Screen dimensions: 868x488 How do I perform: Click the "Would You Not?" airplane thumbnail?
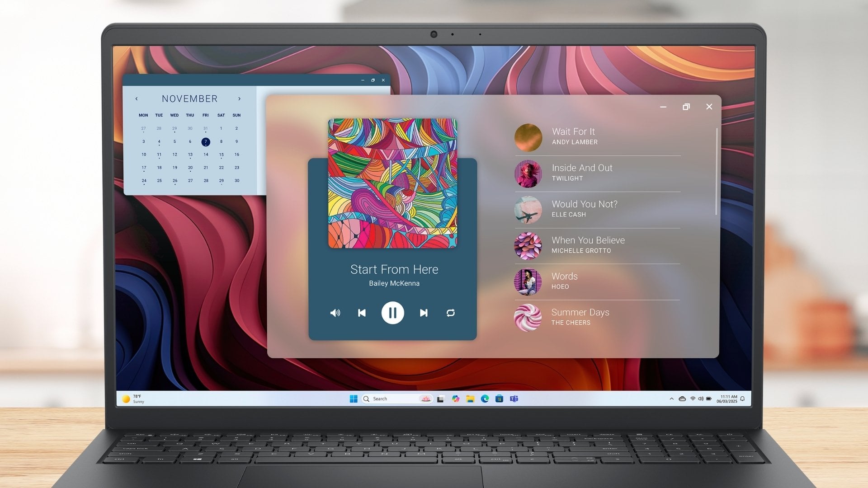click(x=528, y=210)
